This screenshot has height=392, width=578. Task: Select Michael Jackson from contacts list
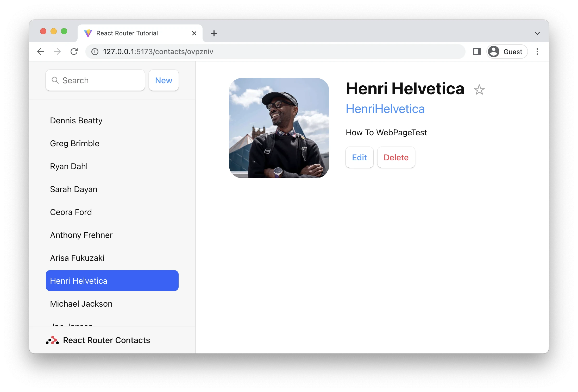pos(80,303)
